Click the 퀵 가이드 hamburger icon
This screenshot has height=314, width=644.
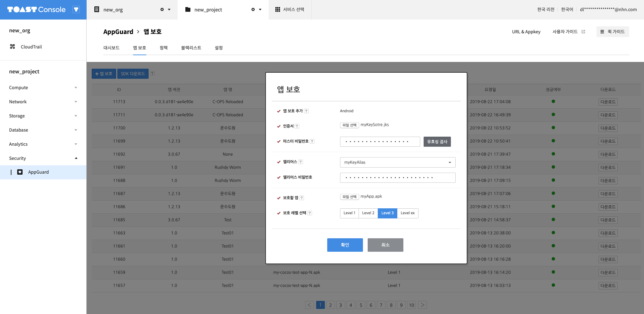pyautogui.click(x=602, y=32)
